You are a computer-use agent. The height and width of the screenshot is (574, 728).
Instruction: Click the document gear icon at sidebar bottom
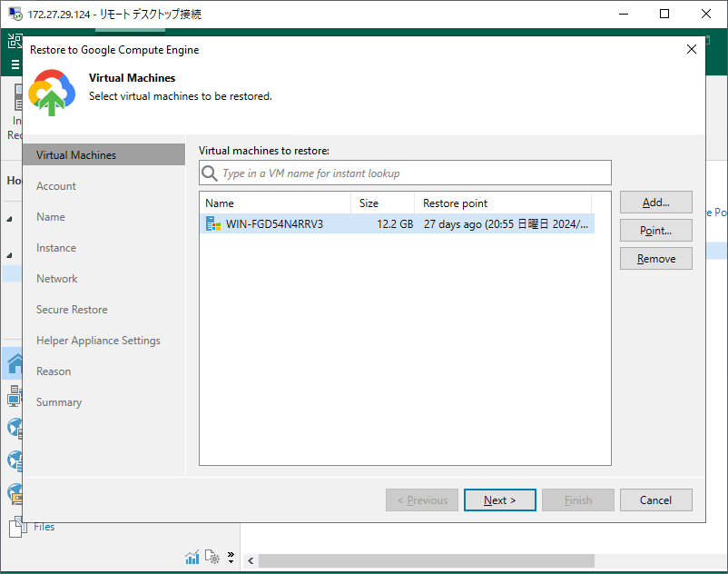coord(212,557)
